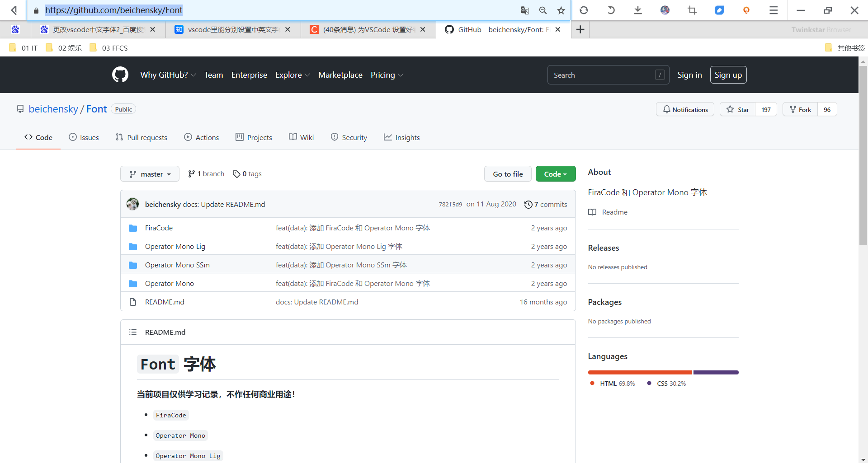This screenshot has height=463, width=868.
Task: Open the master branch selector
Action: pyautogui.click(x=150, y=174)
